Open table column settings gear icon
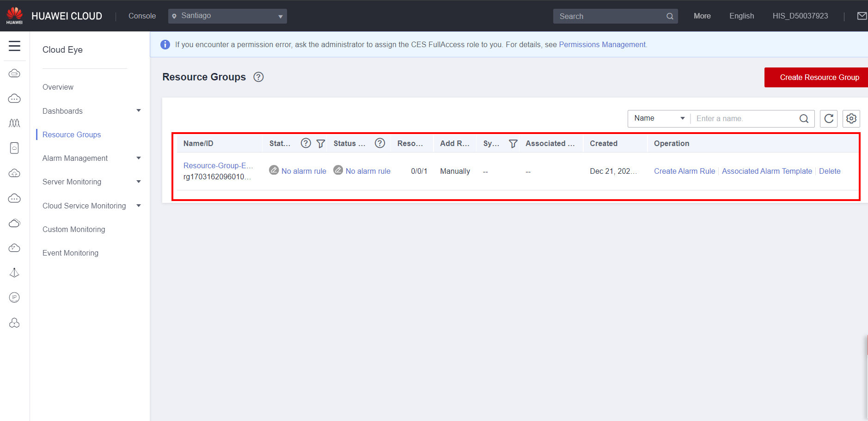Screen dimensions: 868x421 (x=851, y=119)
